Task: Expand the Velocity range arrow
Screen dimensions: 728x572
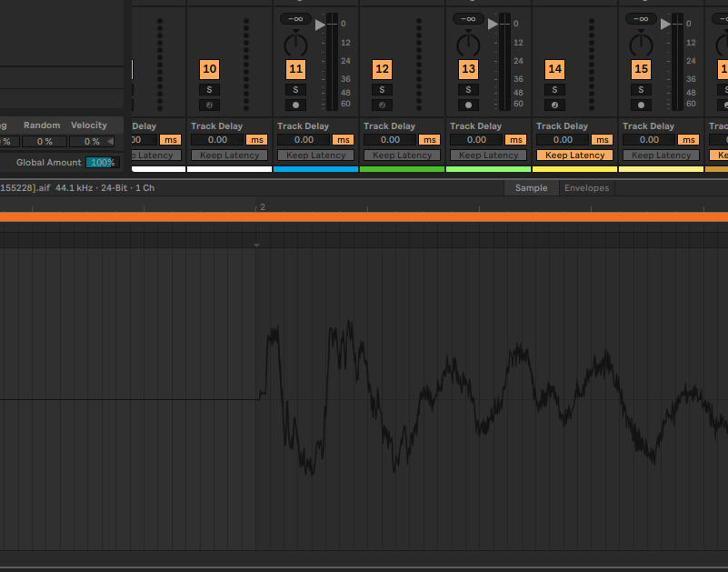Action: point(111,141)
